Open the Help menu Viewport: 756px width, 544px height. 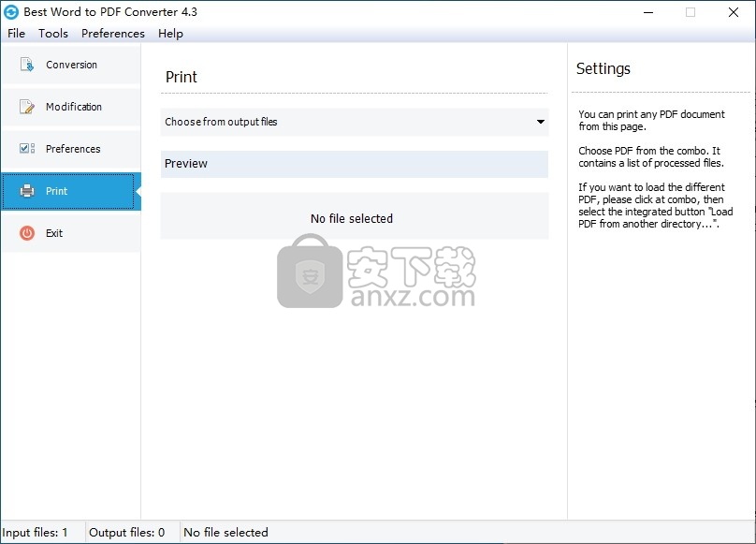click(x=170, y=34)
